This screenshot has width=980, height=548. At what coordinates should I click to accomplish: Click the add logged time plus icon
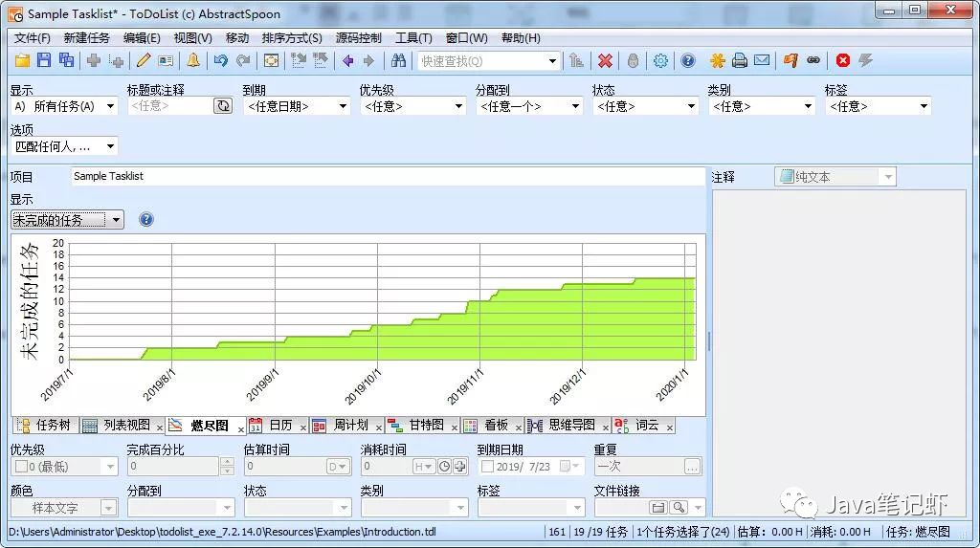[460, 466]
